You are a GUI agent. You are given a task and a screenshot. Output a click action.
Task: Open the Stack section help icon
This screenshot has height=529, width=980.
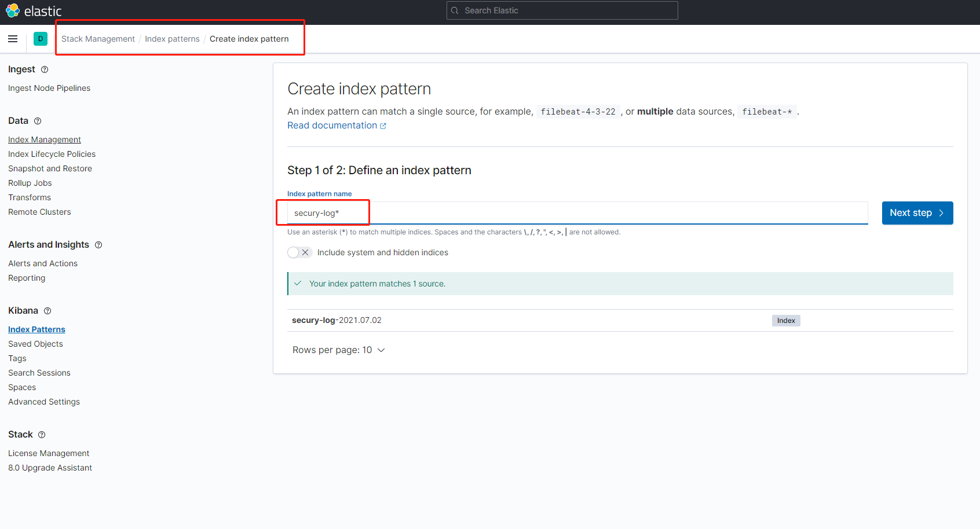click(x=42, y=435)
